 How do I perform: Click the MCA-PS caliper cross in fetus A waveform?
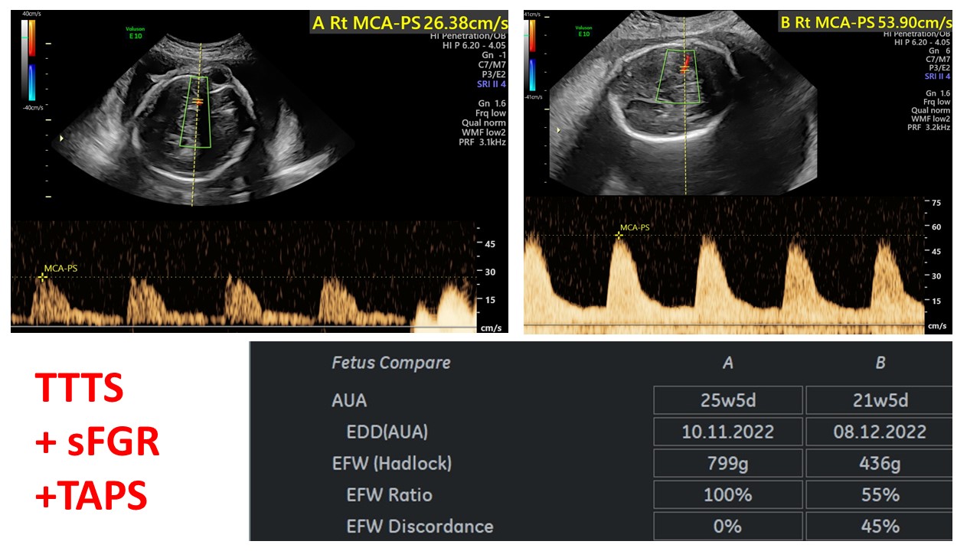click(43, 277)
